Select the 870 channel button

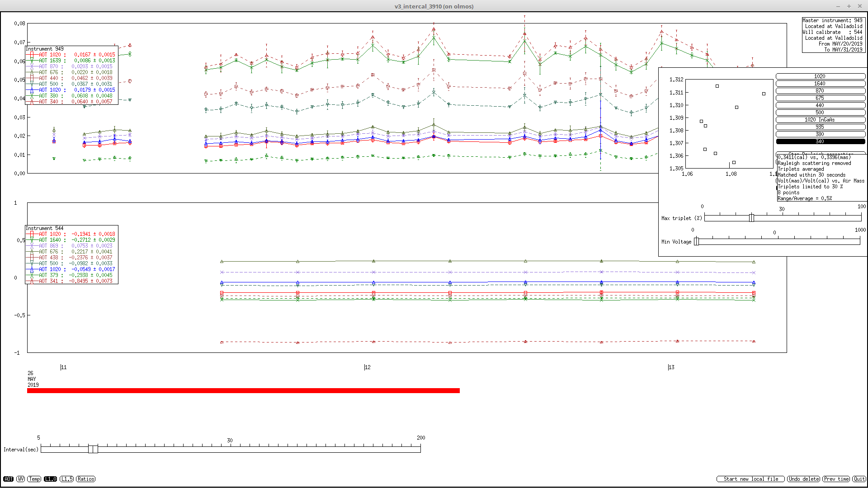(x=821, y=91)
